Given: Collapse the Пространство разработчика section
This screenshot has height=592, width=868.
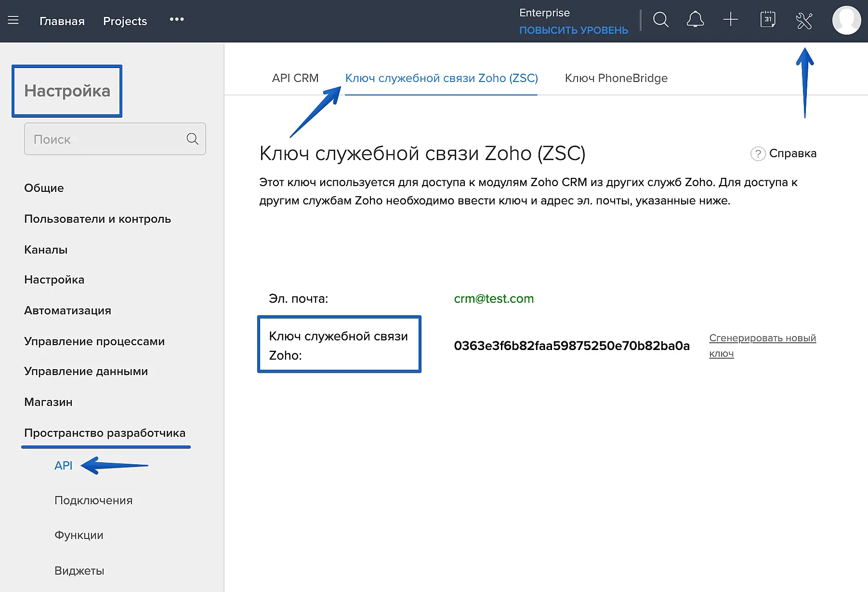Looking at the screenshot, I should [x=105, y=433].
